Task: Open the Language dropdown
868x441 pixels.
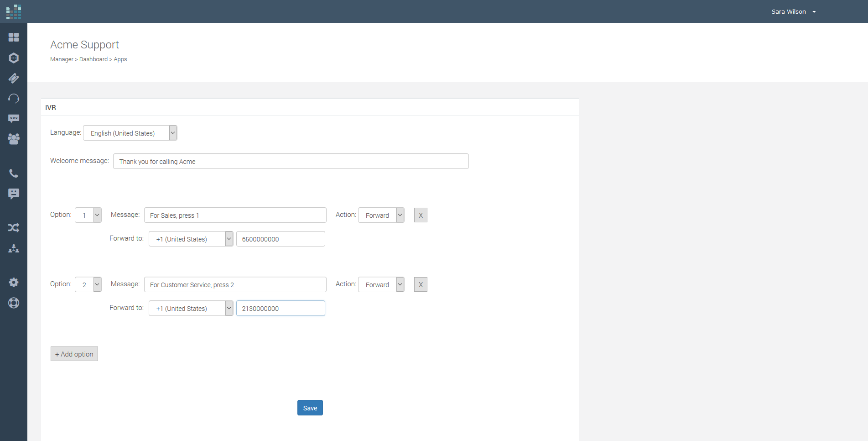Action: pyautogui.click(x=130, y=133)
